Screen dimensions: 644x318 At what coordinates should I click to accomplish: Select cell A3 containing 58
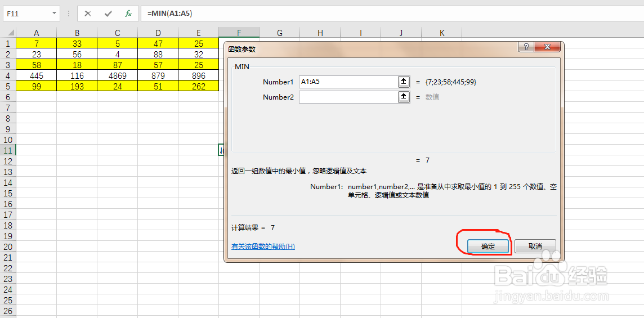37,65
